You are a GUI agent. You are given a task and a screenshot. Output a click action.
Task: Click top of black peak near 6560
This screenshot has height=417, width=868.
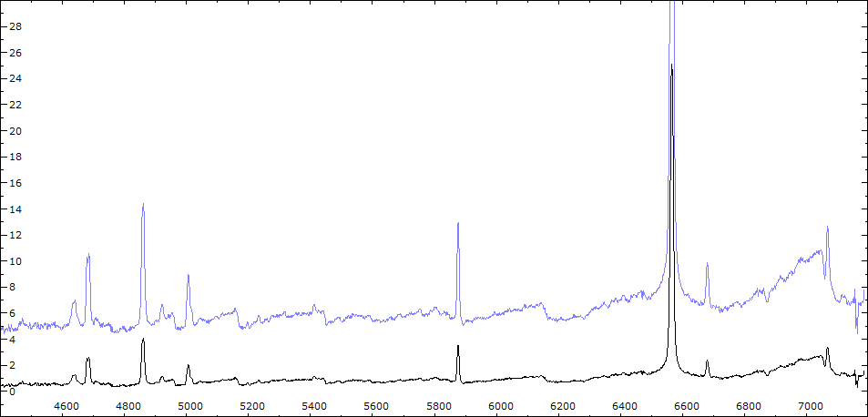coord(672,66)
